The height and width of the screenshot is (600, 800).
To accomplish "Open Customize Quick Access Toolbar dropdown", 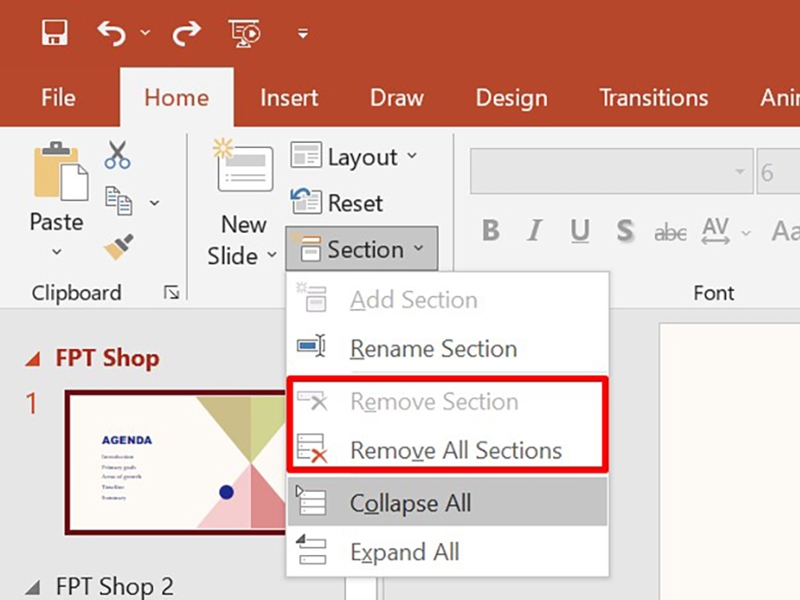I will coord(303,34).
